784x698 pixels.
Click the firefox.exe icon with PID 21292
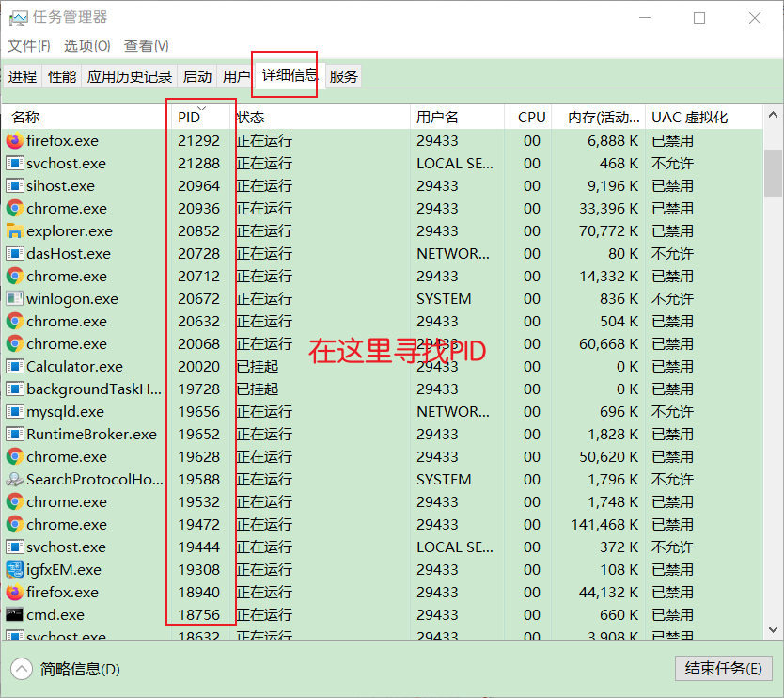pyautogui.click(x=14, y=141)
